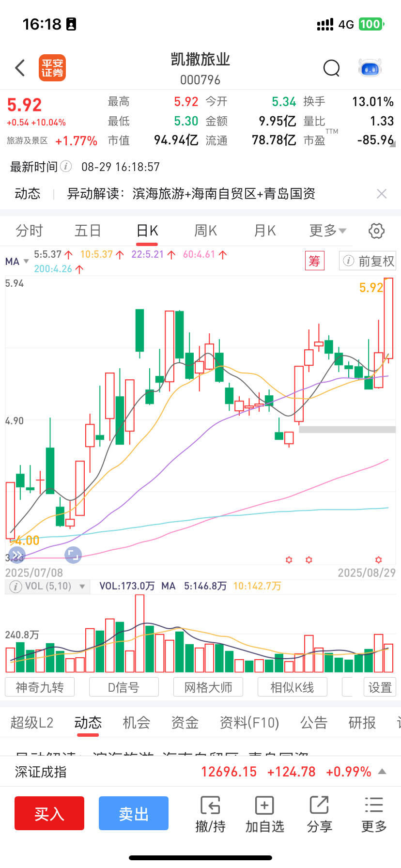Switch to 周K chart tab
Viewport: 401px width, 868px height.
(205, 231)
